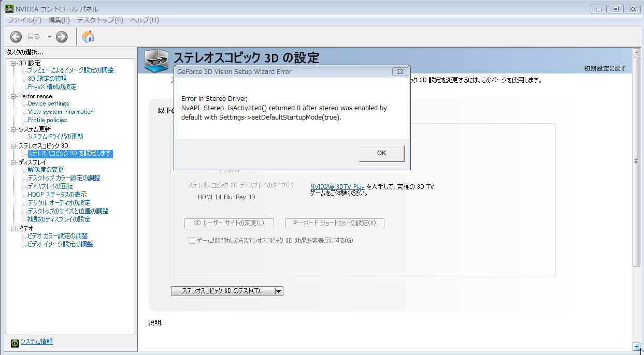Click the vertical scrollbar thumb
This screenshot has width=644, height=355.
click(637, 161)
